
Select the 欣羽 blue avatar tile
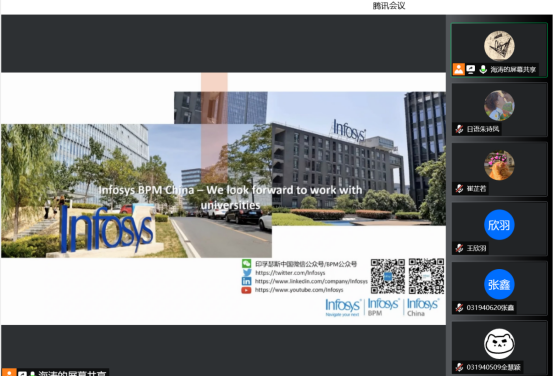click(x=499, y=225)
